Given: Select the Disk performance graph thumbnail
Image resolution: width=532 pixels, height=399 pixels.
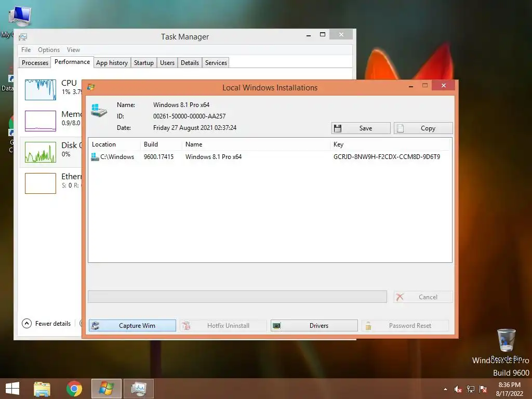Looking at the screenshot, I should pos(41,152).
